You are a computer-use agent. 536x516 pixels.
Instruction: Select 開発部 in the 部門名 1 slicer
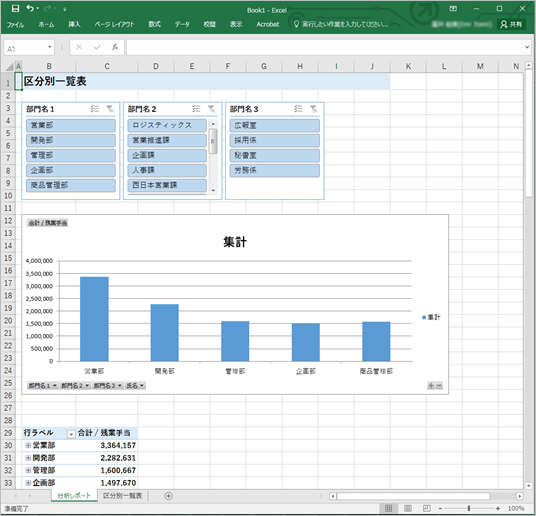click(71, 140)
